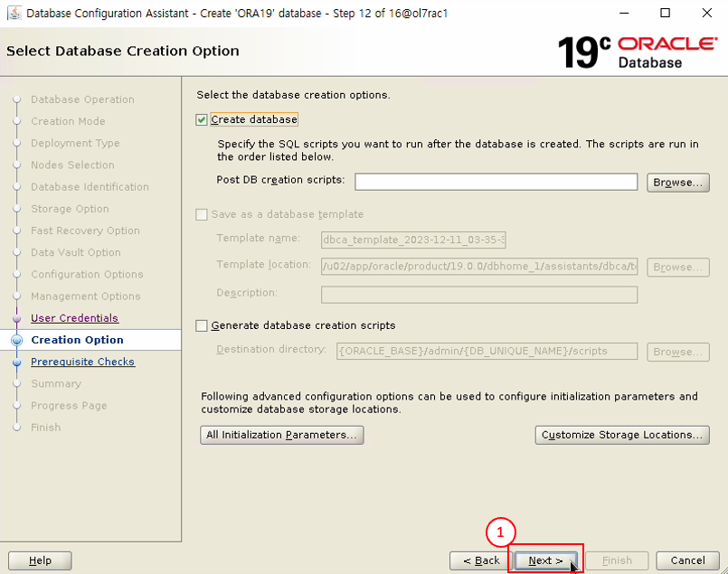Image resolution: width=728 pixels, height=574 pixels.
Task: Click the Destination directory field
Action: pyautogui.click(x=487, y=352)
